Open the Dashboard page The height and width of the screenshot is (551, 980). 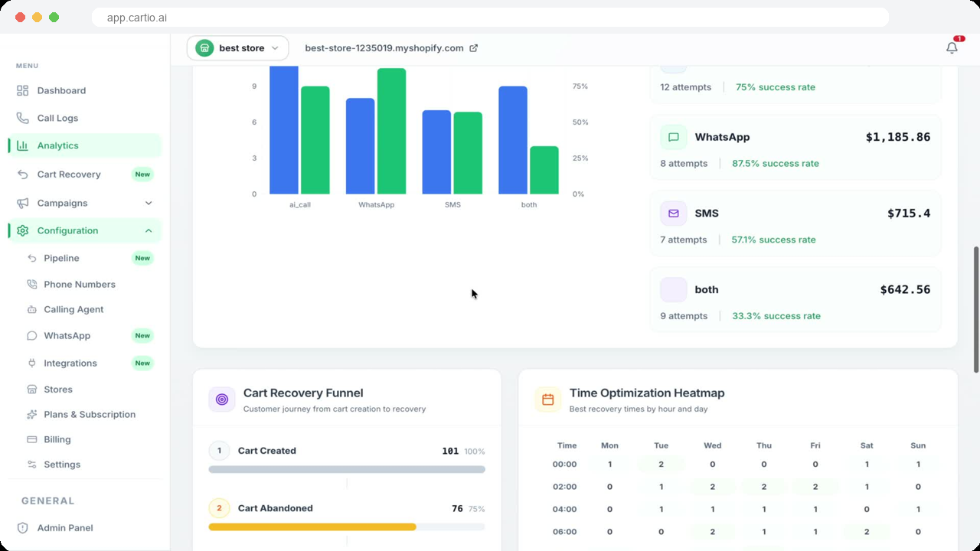85,90
